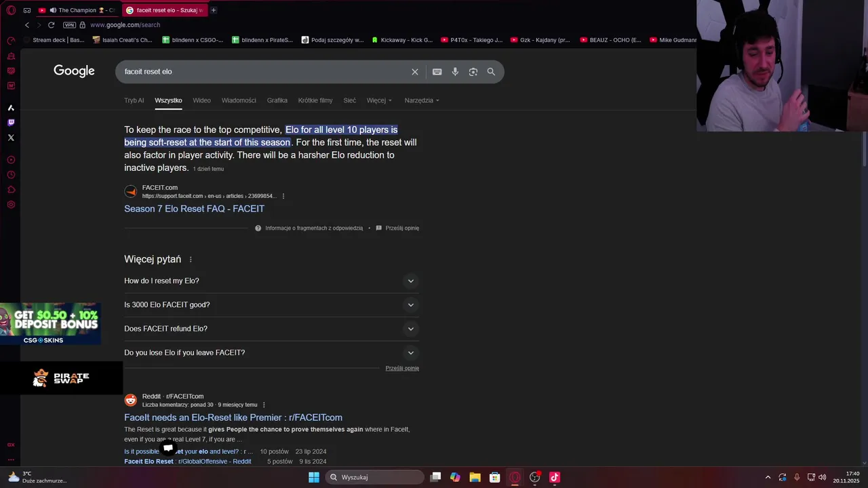Show hidden tray icons with the chevron
The width and height of the screenshot is (868, 488).
(x=768, y=477)
